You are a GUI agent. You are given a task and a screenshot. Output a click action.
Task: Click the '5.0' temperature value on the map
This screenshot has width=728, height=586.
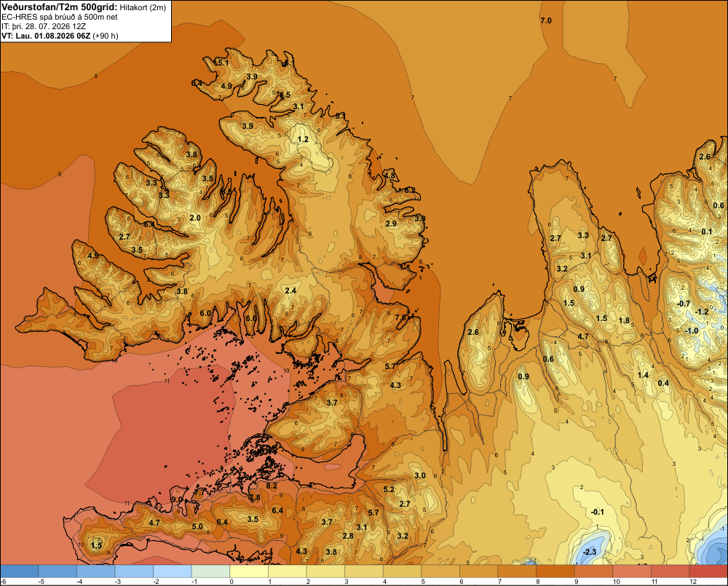(x=198, y=526)
